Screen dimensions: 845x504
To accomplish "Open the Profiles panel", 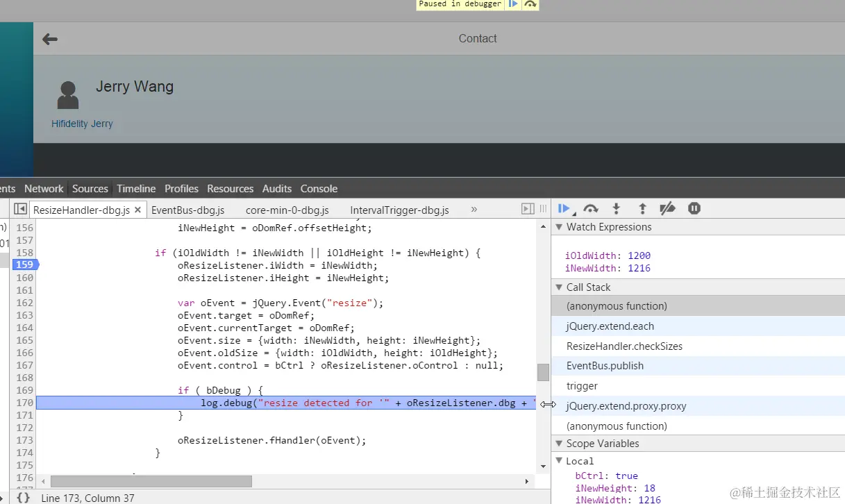I will [181, 189].
